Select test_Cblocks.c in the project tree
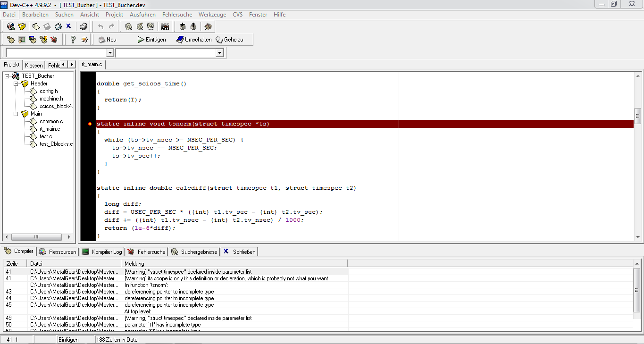The image size is (644, 344). 56,144
